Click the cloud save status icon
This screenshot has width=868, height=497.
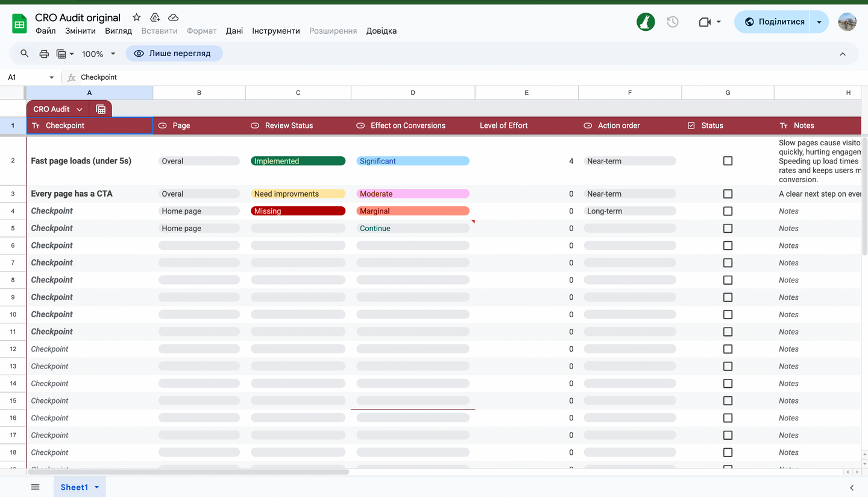click(173, 17)
